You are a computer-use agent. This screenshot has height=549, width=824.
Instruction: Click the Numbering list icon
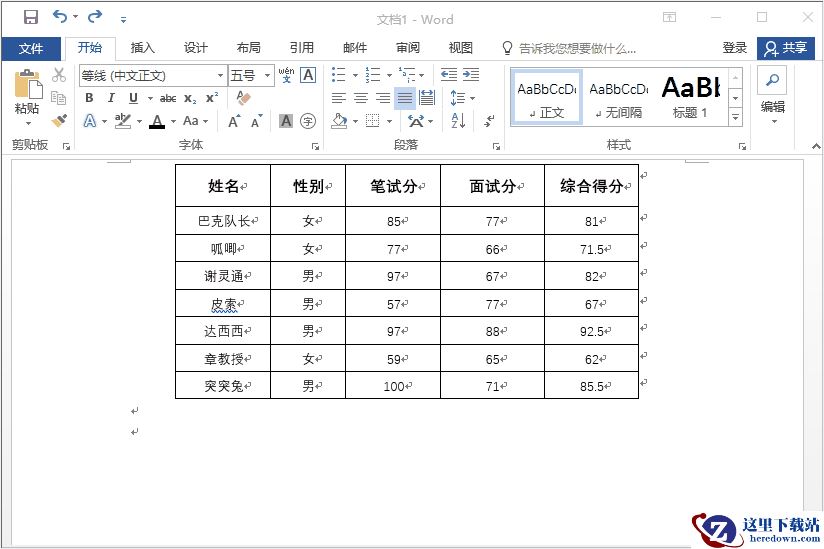tap(373, 75)
